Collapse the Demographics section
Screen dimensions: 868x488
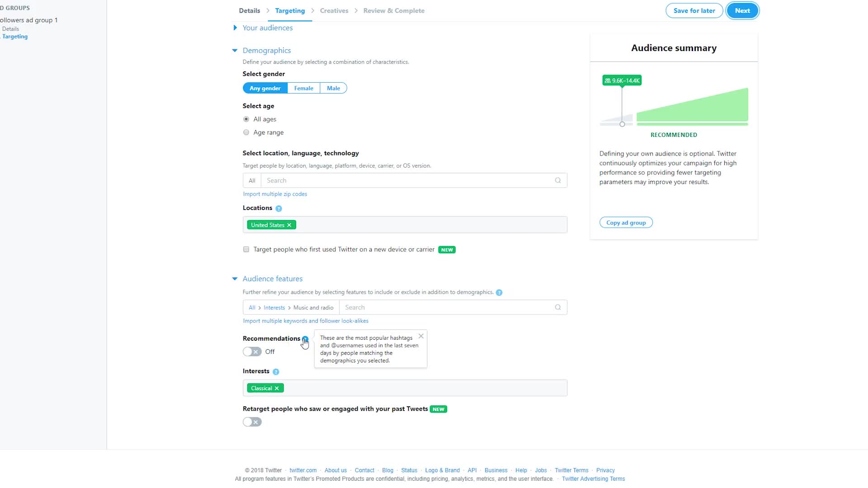point(235,51)
